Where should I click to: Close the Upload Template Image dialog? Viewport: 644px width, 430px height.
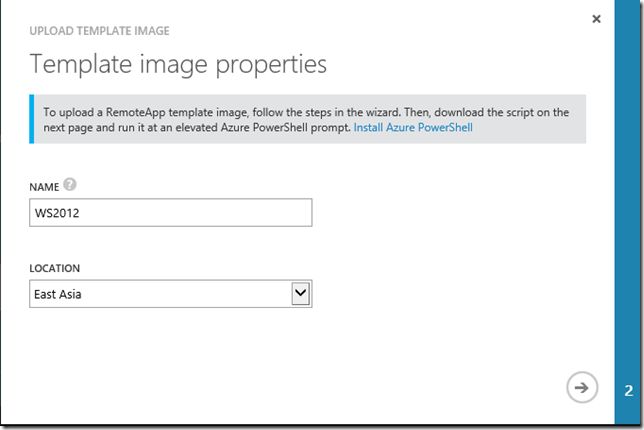pos(596,19)
